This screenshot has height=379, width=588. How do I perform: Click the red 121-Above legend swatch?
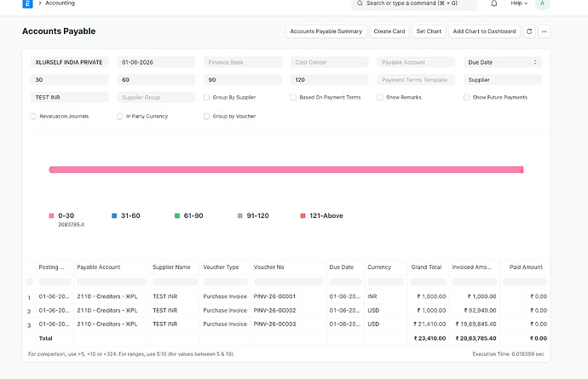[x=303, y=216]
